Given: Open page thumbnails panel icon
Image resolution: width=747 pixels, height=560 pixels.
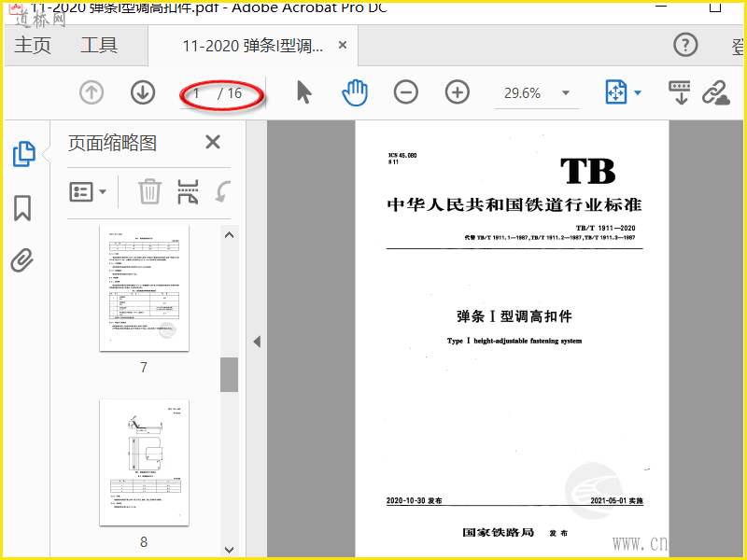Looking at the screenshot, I should click(24, 154).
